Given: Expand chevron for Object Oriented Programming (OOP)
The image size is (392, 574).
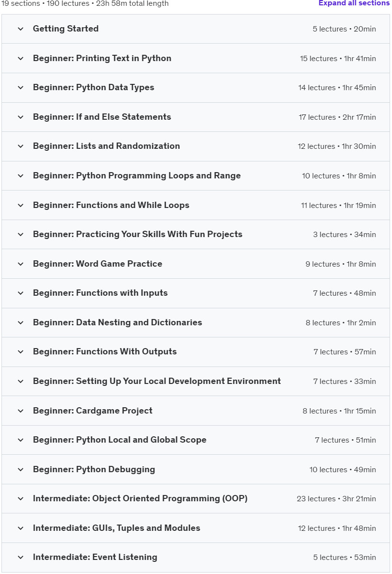Looking at the screenshot, I should 21,498.
